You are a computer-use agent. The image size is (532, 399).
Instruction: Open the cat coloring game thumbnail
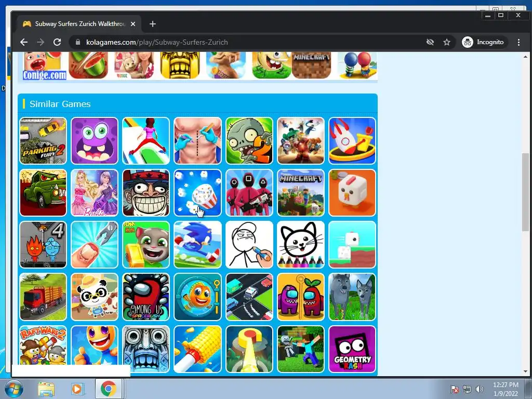pos(301,245)
